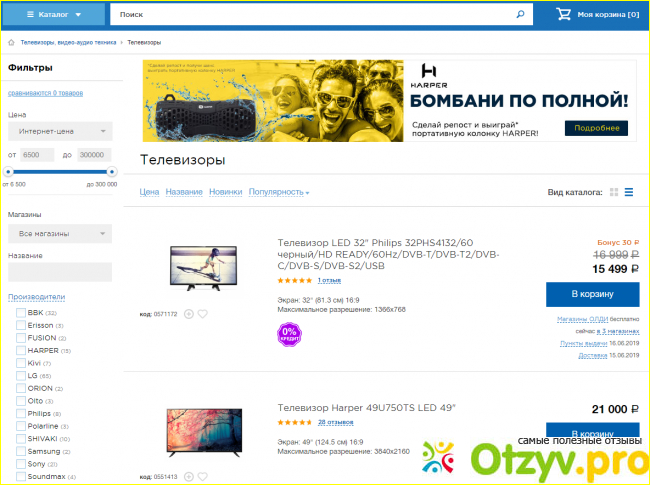Screen dimensions: 650x485
Task: Click the right price range slider handle
Action: 112,172
